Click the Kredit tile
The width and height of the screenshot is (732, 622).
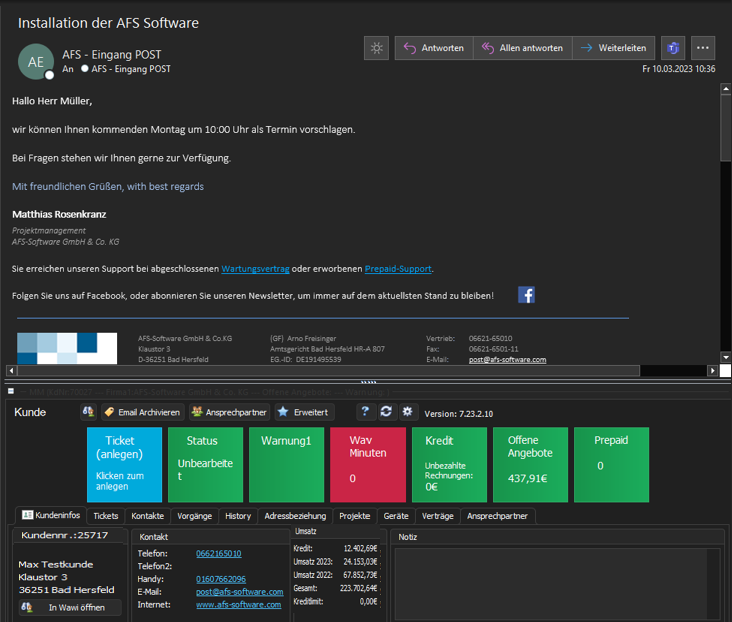click(450, 465)
